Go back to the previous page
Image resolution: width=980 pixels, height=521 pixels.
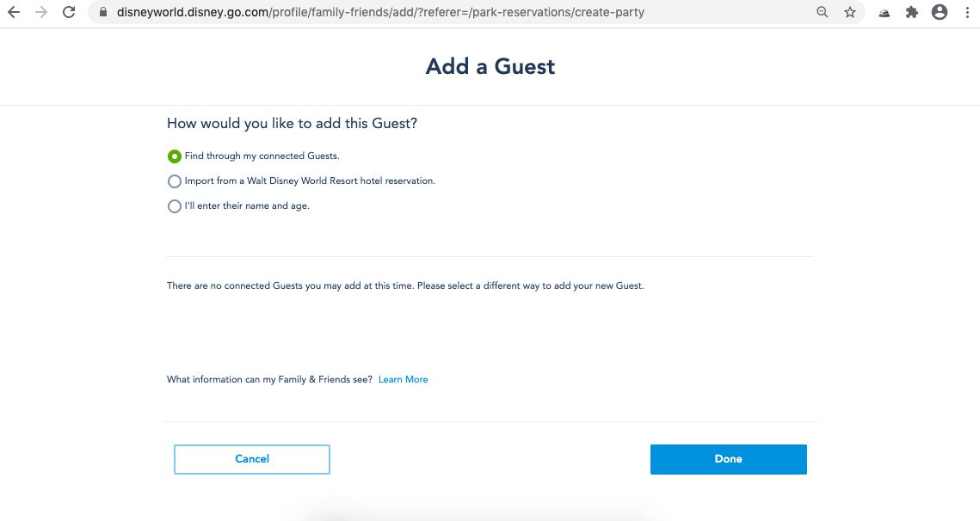tap(14, 12)
